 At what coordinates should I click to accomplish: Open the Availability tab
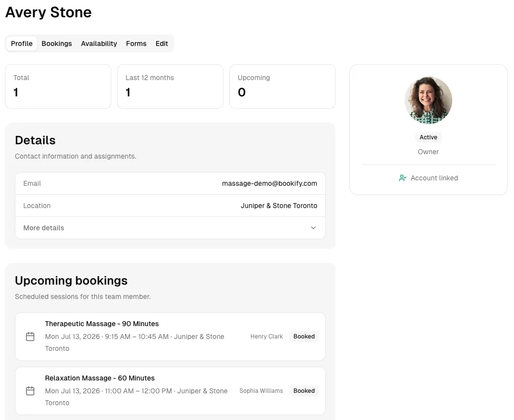[99, 43]
